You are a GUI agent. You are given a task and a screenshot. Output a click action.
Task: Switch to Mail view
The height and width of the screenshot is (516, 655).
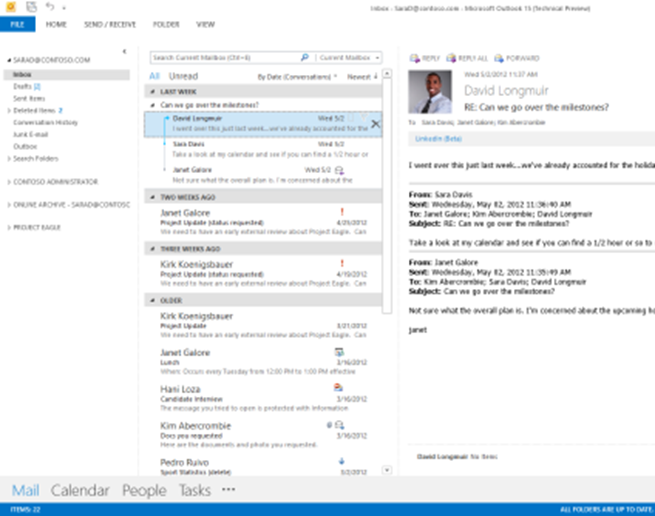[x=25, y=490]
